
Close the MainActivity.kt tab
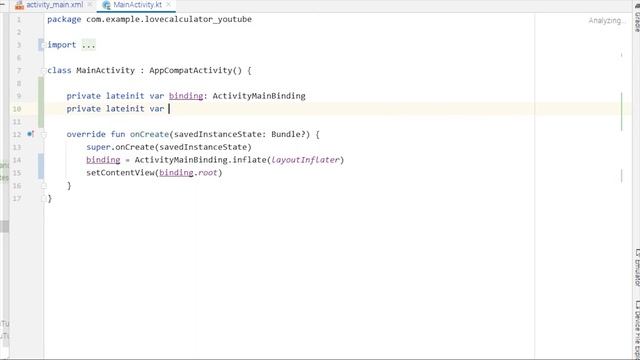point(169,5)
